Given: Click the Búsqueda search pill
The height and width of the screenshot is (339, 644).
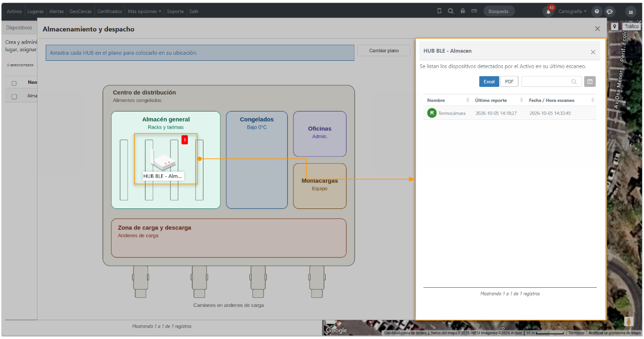Looking at the screenshot, I should click(x=499, y=11).
